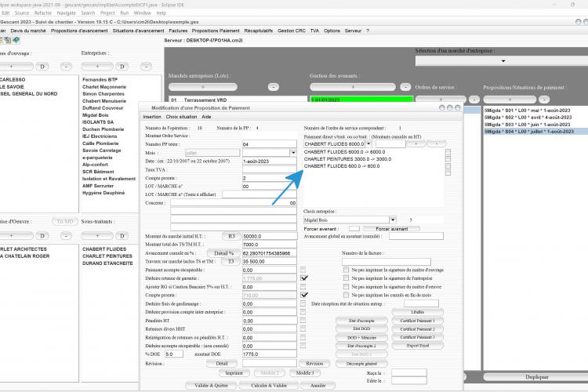Viewport: 588px width, 392px height.
Task: Click the Reçu le field
Action: point(409,373)
